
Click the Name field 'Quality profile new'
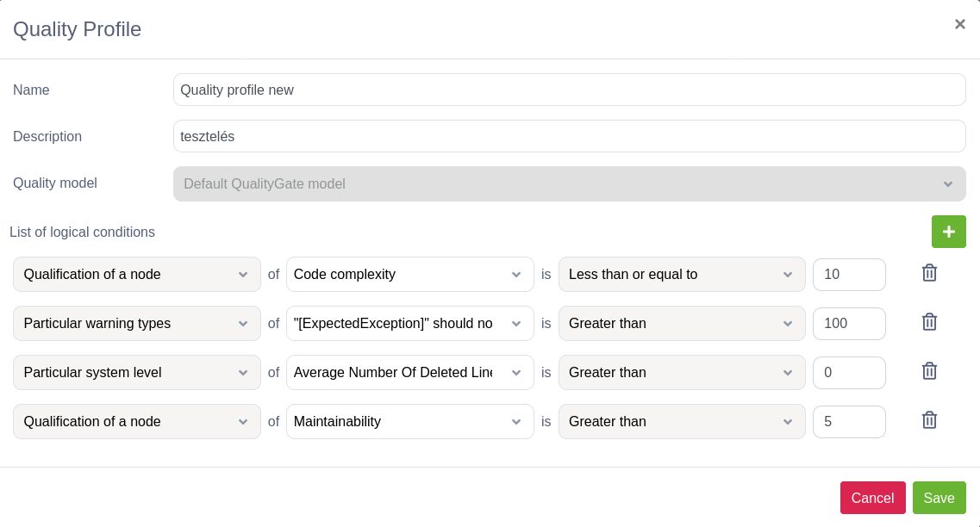[x=569, y=90]
